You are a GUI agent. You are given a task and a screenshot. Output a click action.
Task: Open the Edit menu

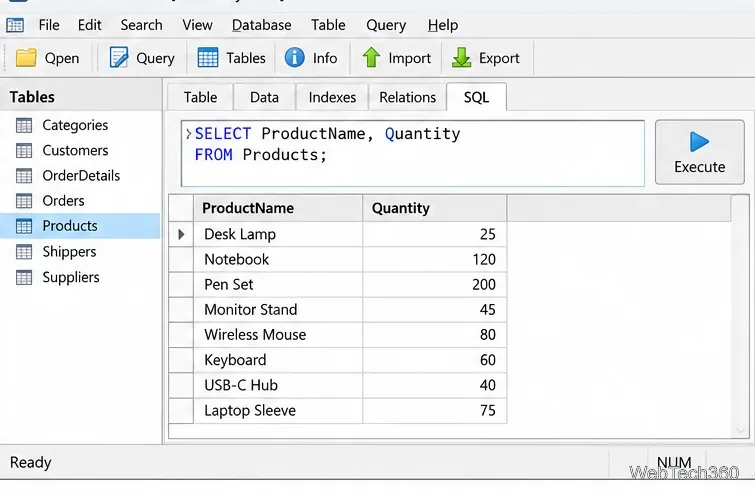(x=90, y=25)
